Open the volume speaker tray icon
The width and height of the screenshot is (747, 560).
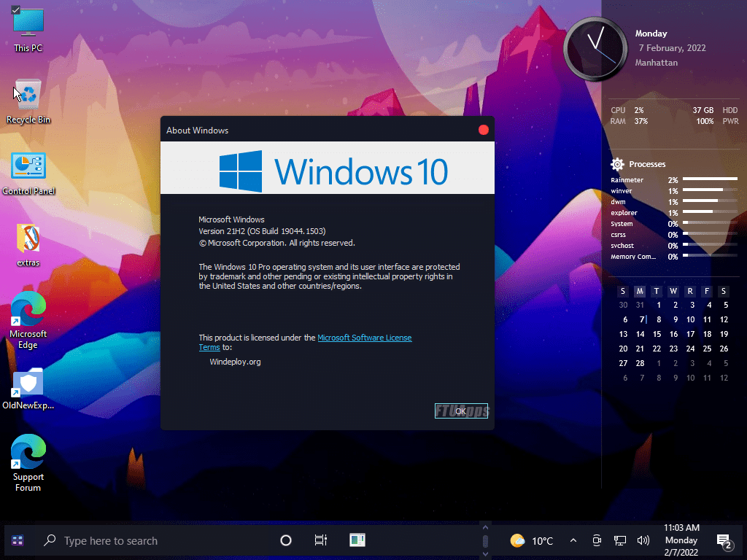point(643,540)
